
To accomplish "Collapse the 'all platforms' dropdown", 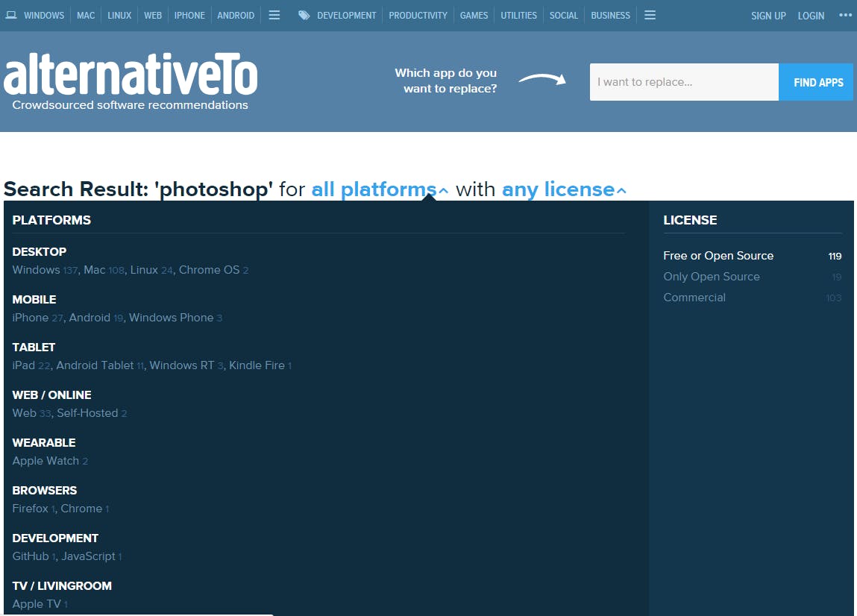I will (x=380, y=189).
